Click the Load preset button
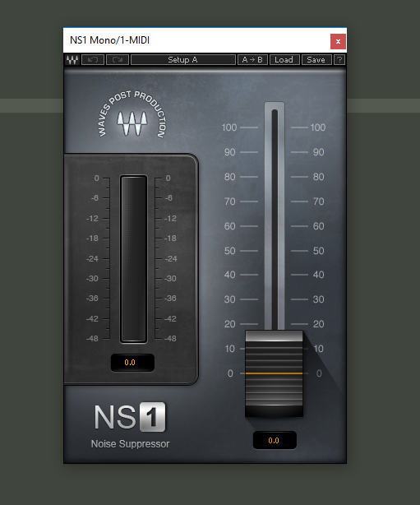The image size is (420, 505). (284, 60)
